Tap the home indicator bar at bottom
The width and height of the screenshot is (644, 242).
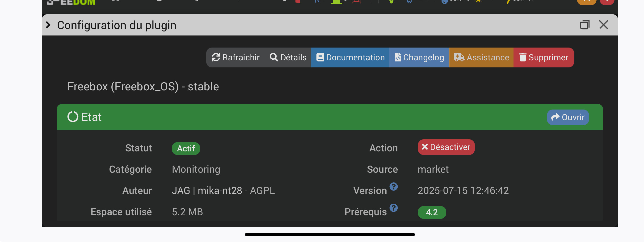(x=330, y=234)
